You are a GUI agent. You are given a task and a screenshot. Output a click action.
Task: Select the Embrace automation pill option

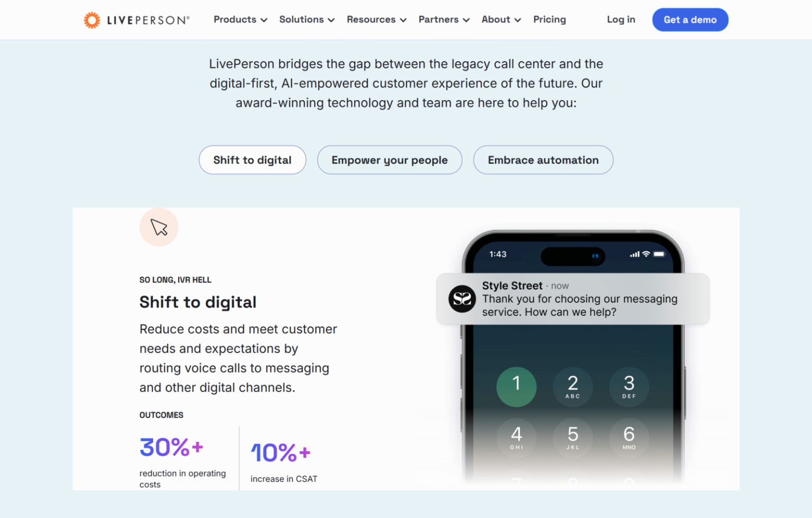(x=543, y=160)
